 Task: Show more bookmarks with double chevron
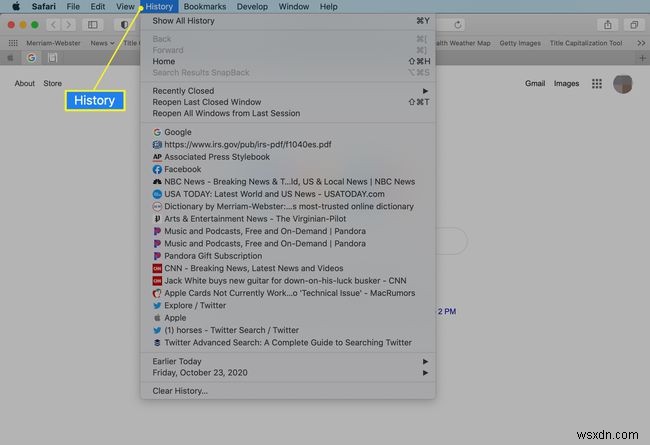click(641, 43)
